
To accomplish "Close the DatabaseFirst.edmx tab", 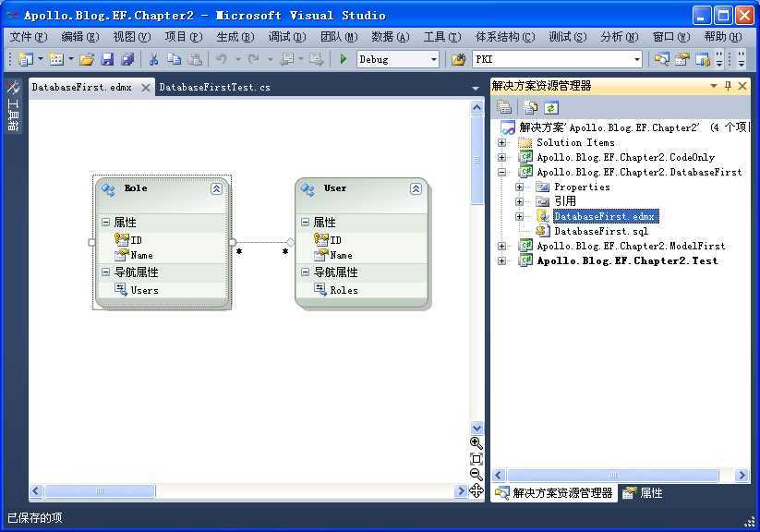I will [x=145, y=88].
